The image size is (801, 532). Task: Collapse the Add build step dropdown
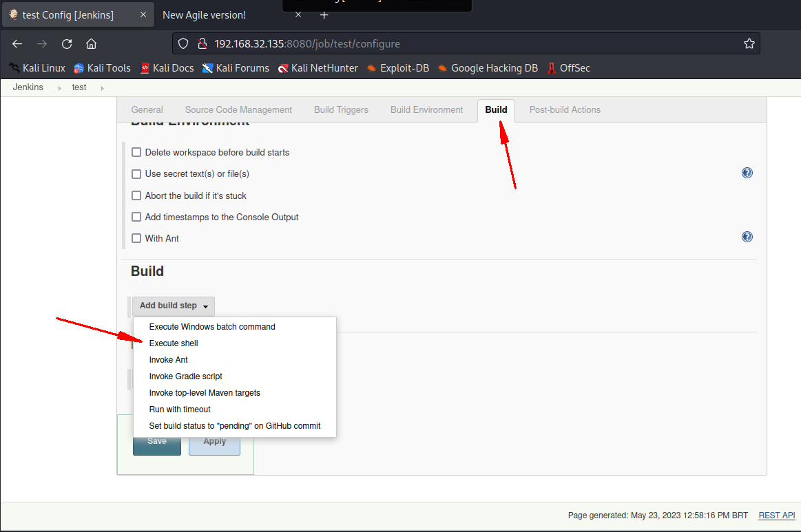point(174,306)
